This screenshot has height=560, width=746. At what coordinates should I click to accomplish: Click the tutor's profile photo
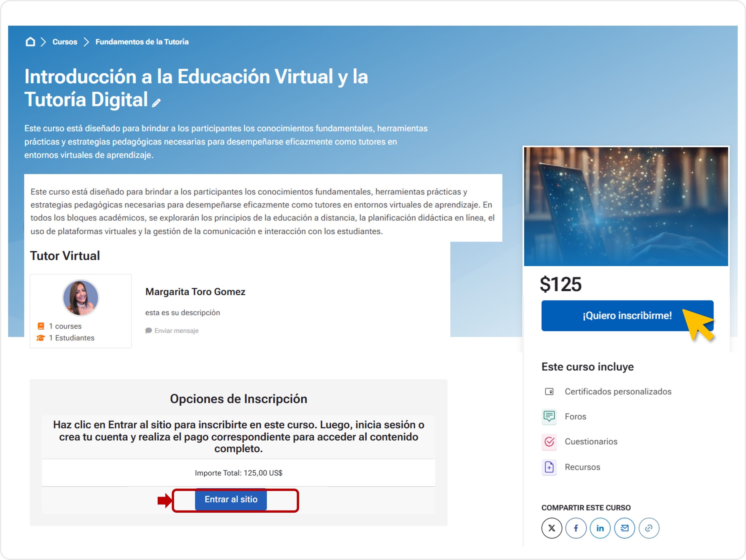pos(81,298)
